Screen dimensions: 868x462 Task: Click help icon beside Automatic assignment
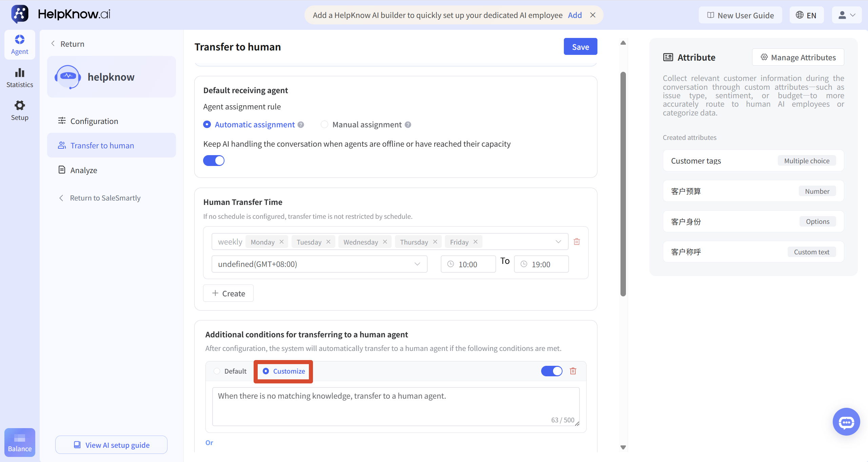(x=301, y=125)
